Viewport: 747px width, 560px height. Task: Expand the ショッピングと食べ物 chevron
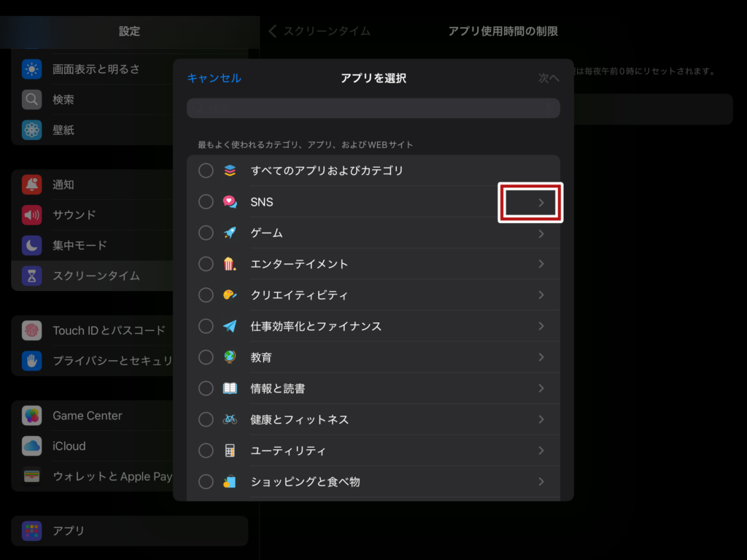(541, 482)
